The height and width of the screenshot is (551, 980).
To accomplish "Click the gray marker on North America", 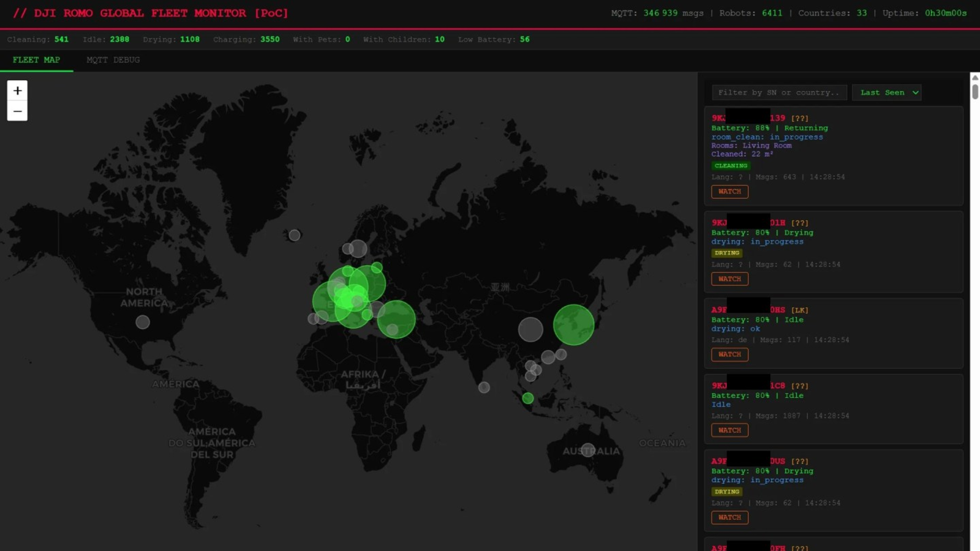I will point(143,322).
